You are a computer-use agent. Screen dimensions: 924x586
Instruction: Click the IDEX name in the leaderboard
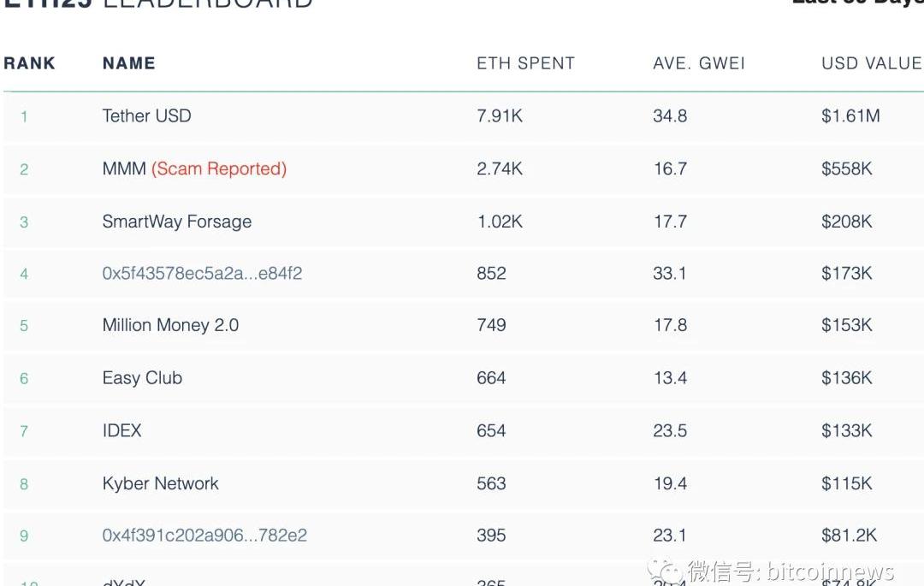(x=121, y=430)
